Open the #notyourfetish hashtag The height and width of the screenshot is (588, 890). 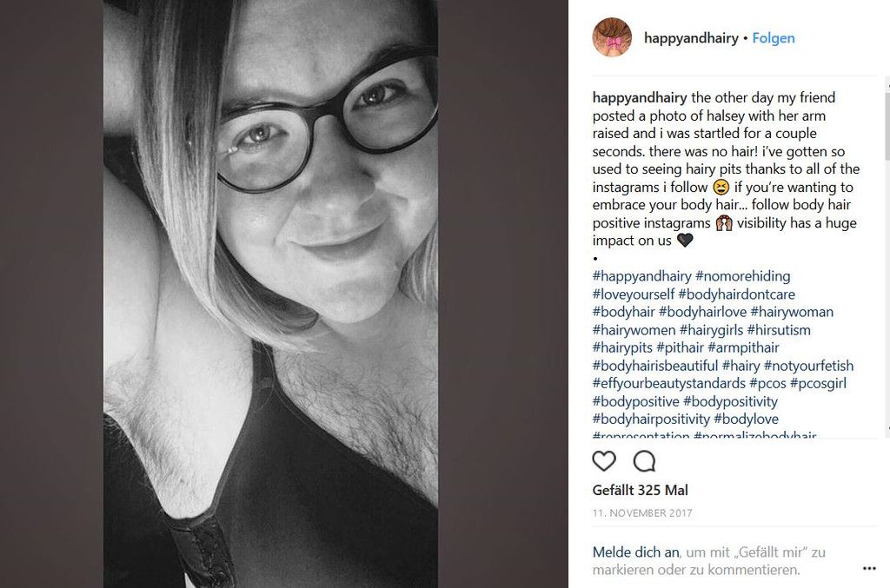[808, 366]
